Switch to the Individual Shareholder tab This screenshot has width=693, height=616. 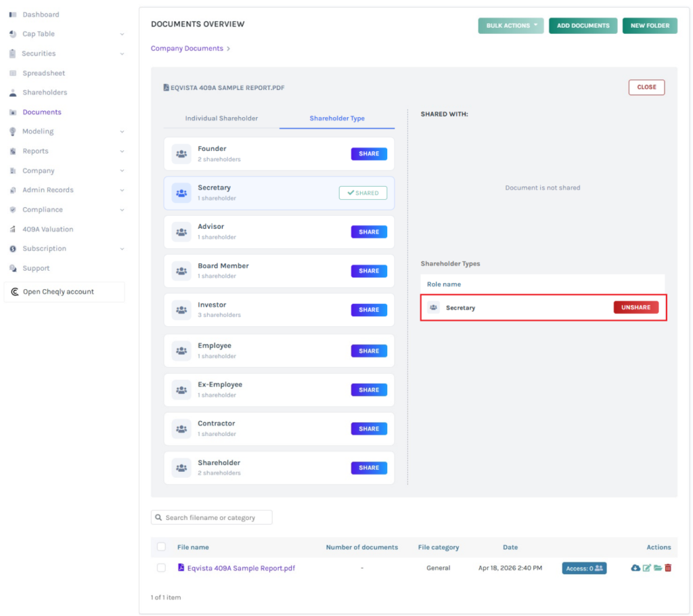point(221,118)
